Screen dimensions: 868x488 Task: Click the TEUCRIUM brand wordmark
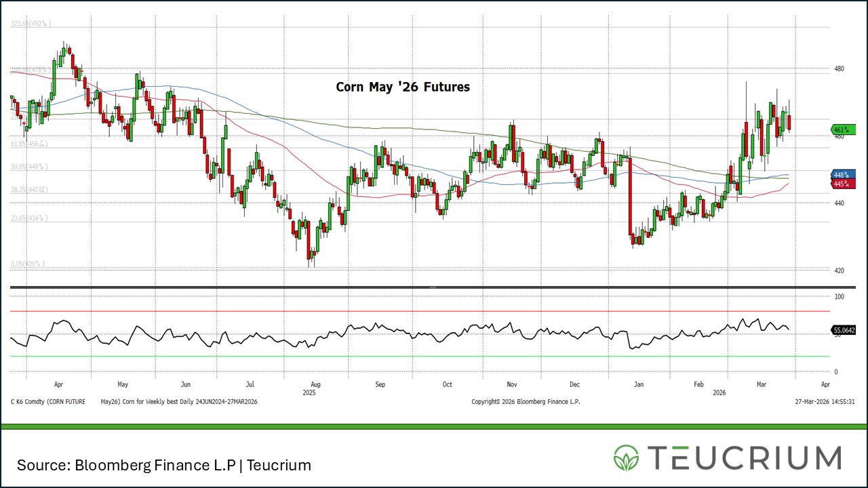click(x=745, y=458)
